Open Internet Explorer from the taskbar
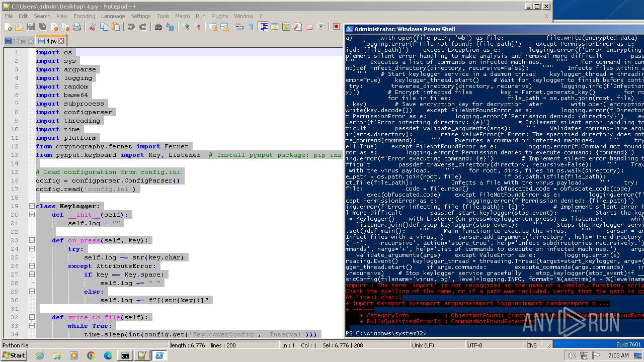The image size is (644, 362). pos(40,355)
